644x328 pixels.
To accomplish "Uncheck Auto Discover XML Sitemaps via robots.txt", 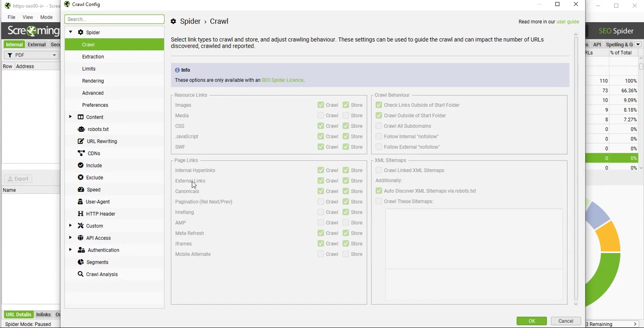I will pos(378,191).
